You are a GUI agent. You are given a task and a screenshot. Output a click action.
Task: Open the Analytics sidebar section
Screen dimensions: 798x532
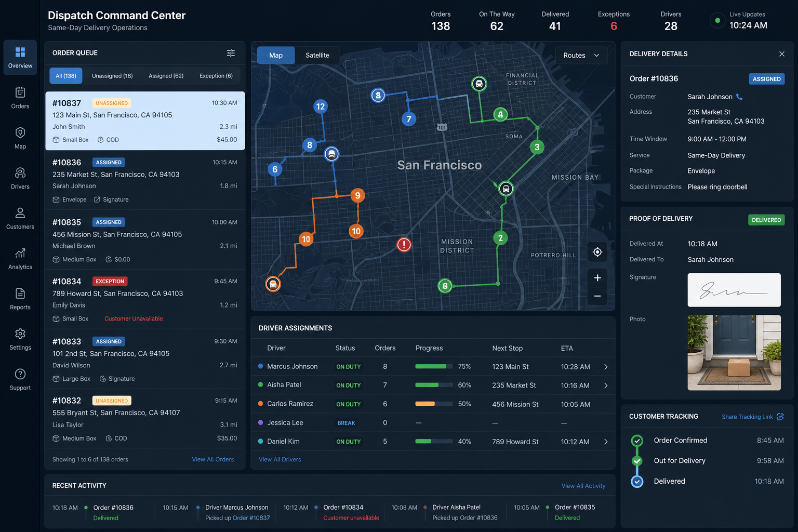pyautogui.click(x=20, y=259)
